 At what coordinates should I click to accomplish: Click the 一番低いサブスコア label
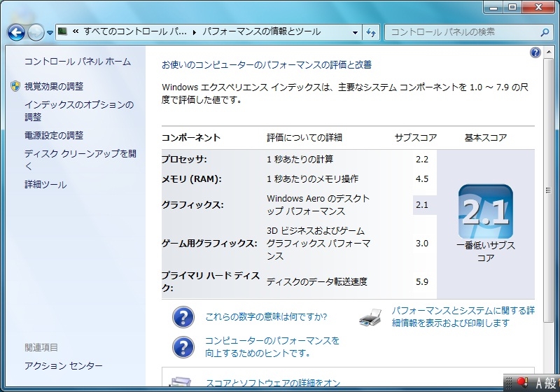(x=486, y=252)
